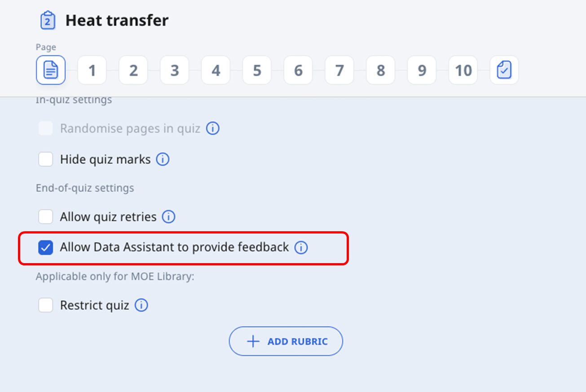Click the ADD RUBRIC button
Image resolution: width=586 pixels, height=392 pixels.
click(286, 341)
